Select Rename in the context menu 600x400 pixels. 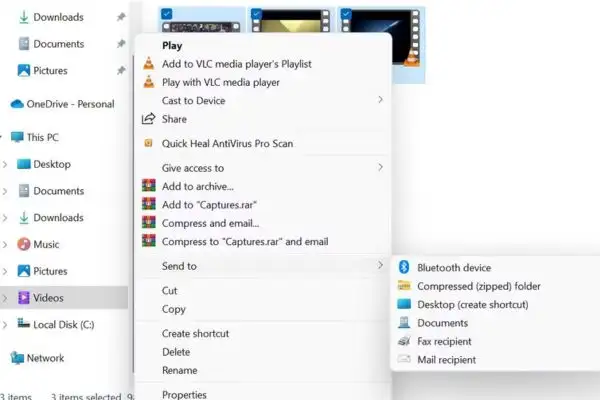point(180,370)
